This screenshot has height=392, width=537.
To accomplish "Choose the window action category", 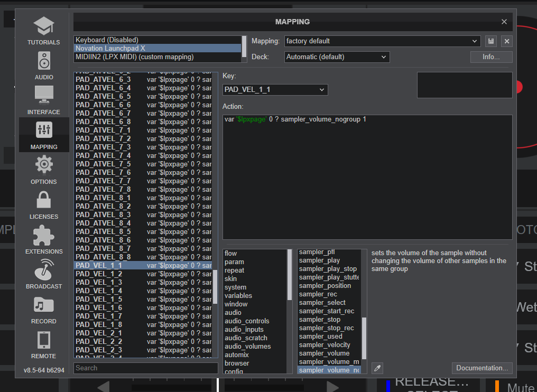I will [x=255, y=304].
